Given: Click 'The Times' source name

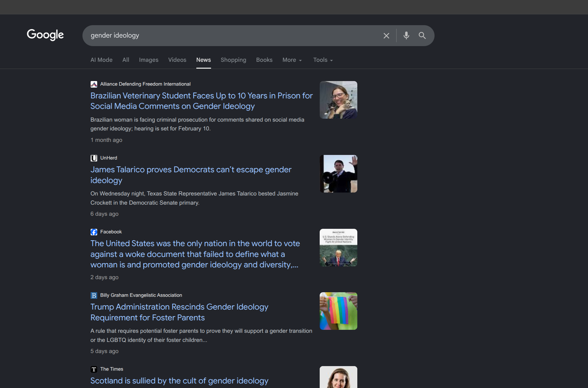Looking at the screenshot, I should click(112, 369).
